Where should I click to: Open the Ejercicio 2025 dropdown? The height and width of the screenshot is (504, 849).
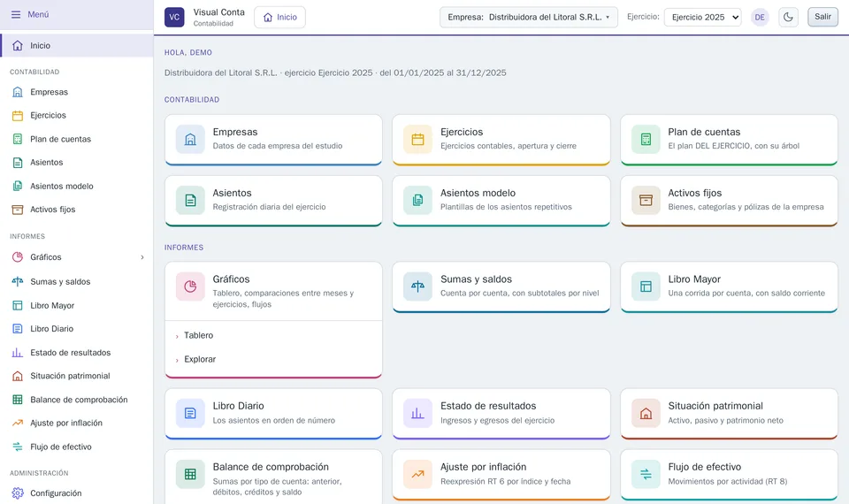(703, 18)
